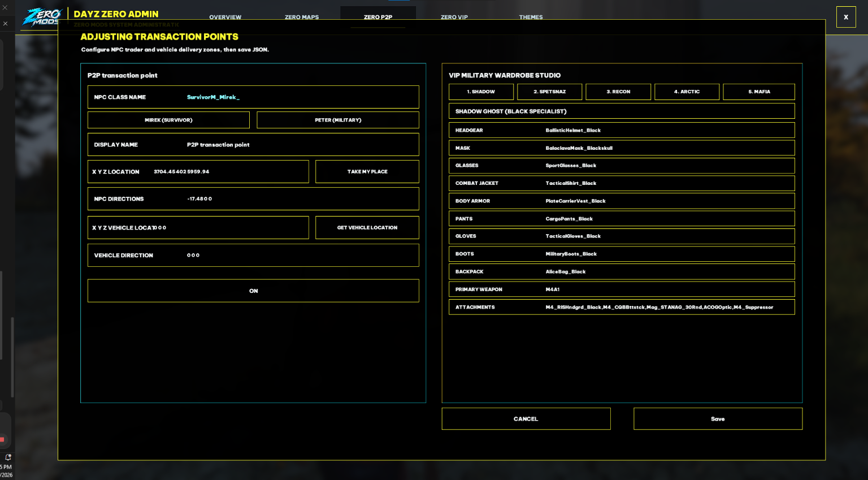The height and width of the screenshot is (480, 868).
Task: Click the Zero Mods logo
Action: 41,17
